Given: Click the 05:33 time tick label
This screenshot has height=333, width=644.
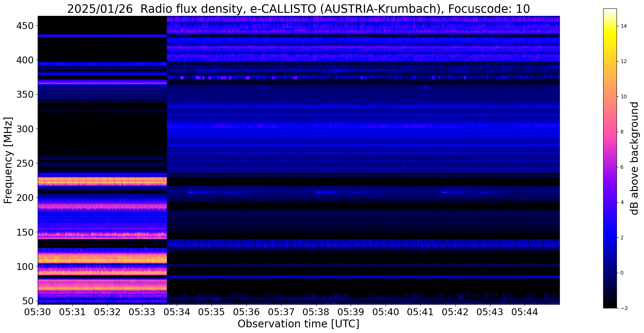Looking at the screenshot, I should (142, 311).
